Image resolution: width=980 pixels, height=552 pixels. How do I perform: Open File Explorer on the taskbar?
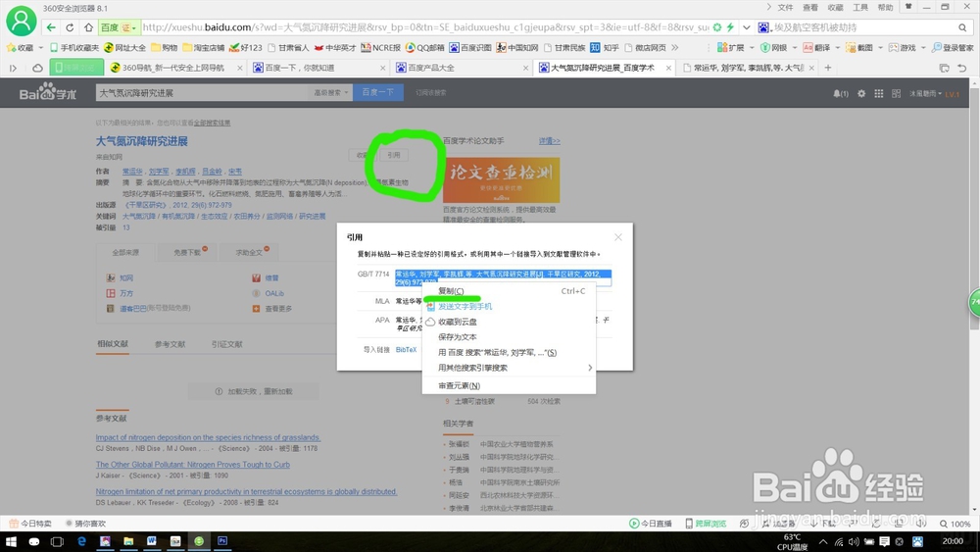click(128, 541)
